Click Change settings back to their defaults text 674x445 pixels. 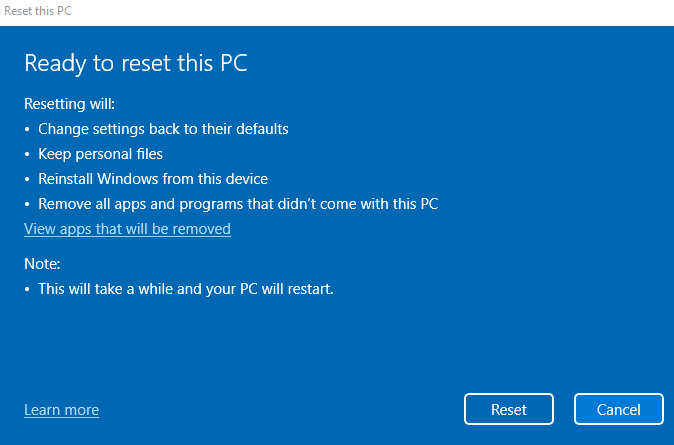[163, 129]
